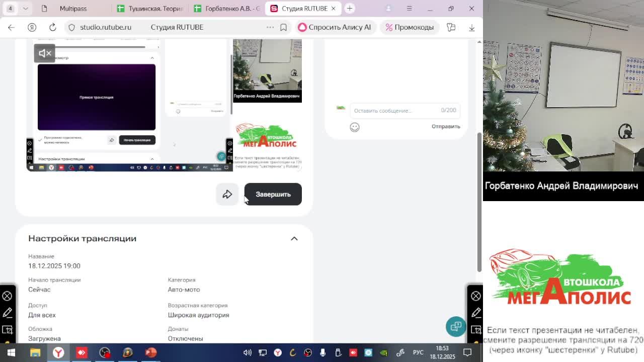Open the Yandex home button

point(32,27)
